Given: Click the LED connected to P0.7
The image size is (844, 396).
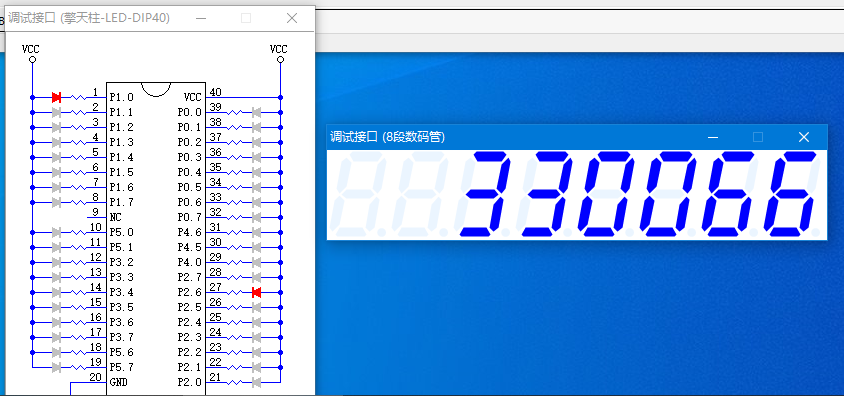Looking at the screenshot, I should [x=256, y=218].
